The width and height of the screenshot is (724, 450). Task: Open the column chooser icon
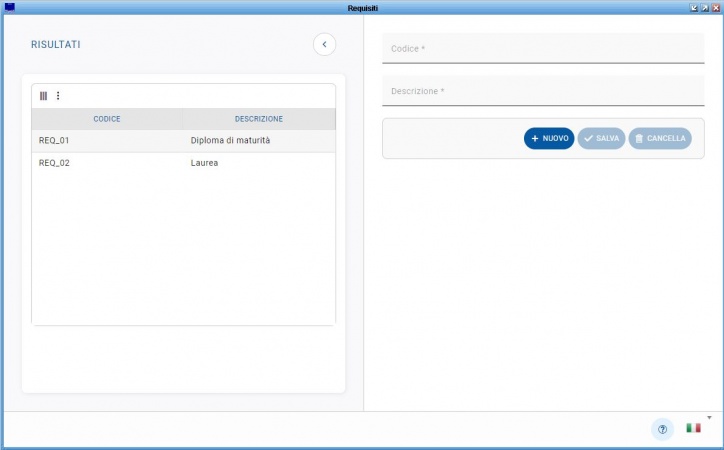tap(43, 96)
